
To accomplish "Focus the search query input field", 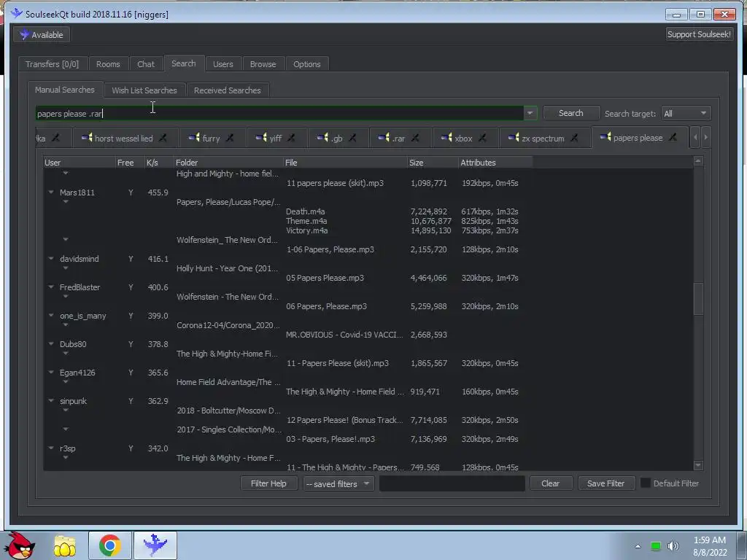I will (279, 113).
